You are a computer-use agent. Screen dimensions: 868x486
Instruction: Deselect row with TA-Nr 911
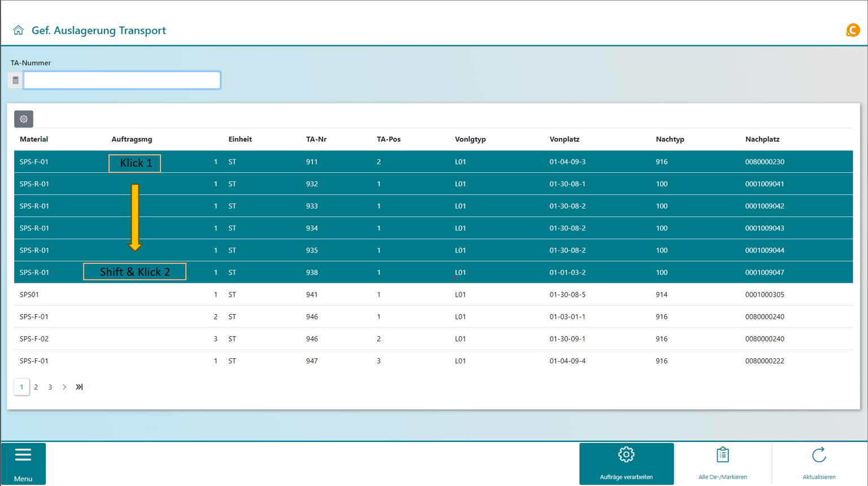click(312, 162)
